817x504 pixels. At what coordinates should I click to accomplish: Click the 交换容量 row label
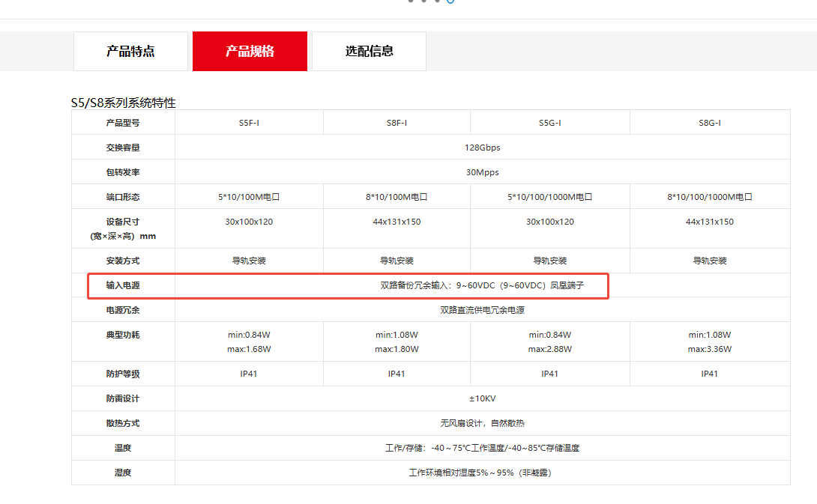coord(123,148)
